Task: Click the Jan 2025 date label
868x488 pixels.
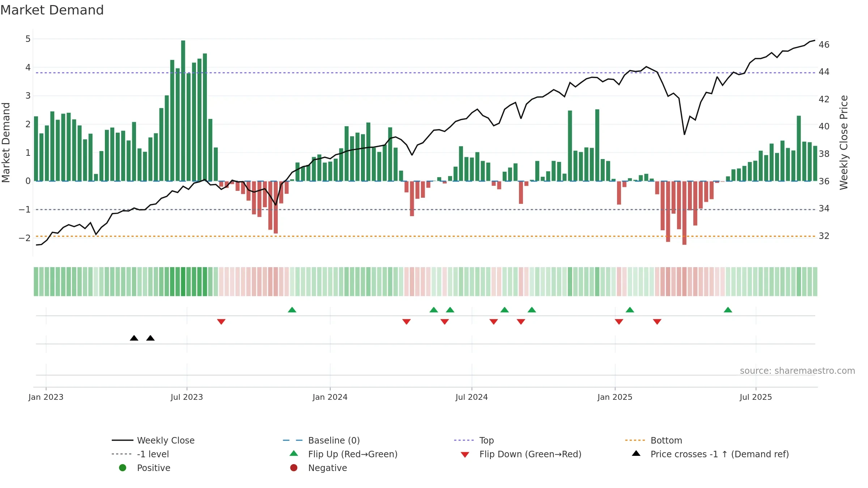Action: coord(615,397)
